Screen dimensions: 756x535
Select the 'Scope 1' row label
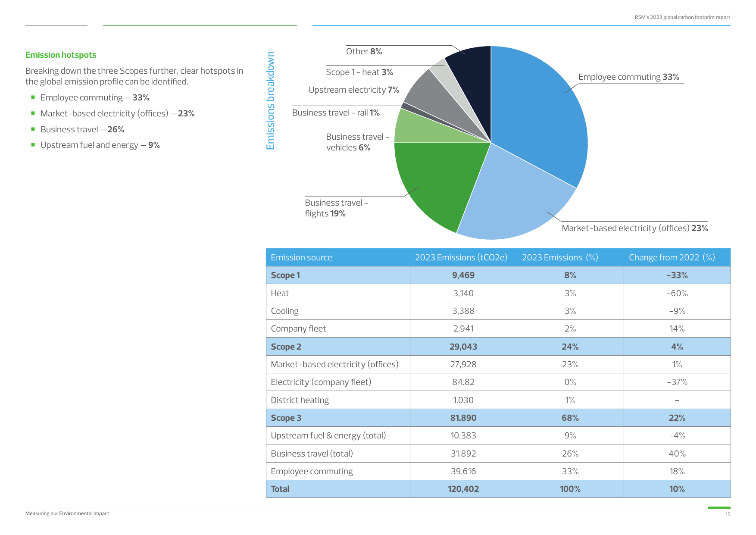click(285, 275)
